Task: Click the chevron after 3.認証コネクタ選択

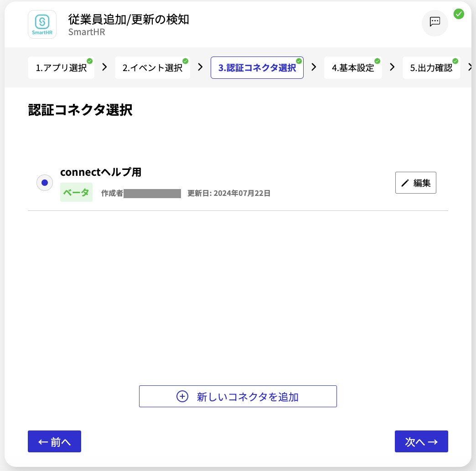Action: (314, 67)
